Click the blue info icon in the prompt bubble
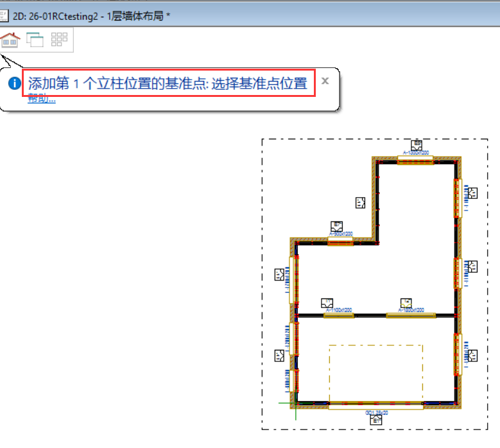 (14, 83)
